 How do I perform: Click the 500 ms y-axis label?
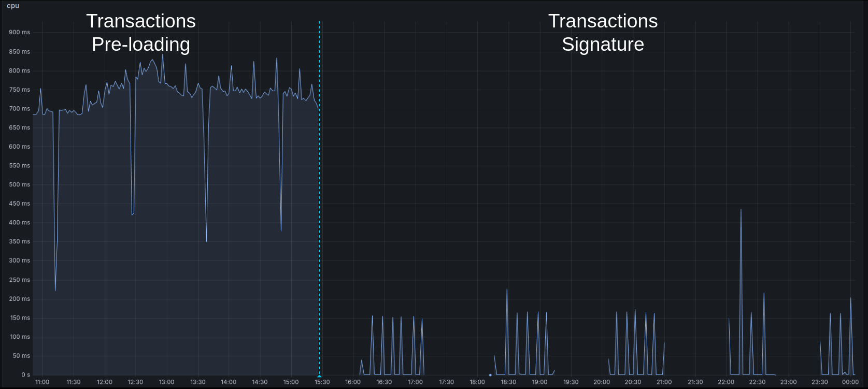tap(19, 184)
